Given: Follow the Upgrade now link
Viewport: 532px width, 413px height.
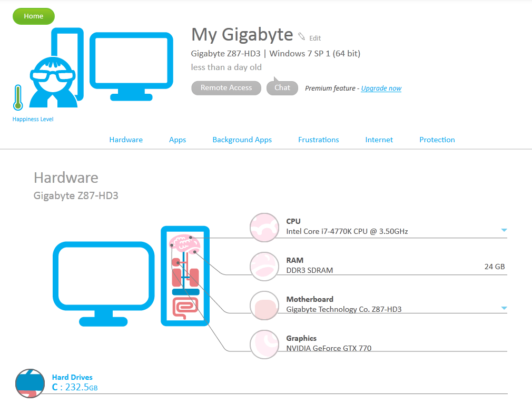Looking at the screenshot, I should click(x=381, y=88).
